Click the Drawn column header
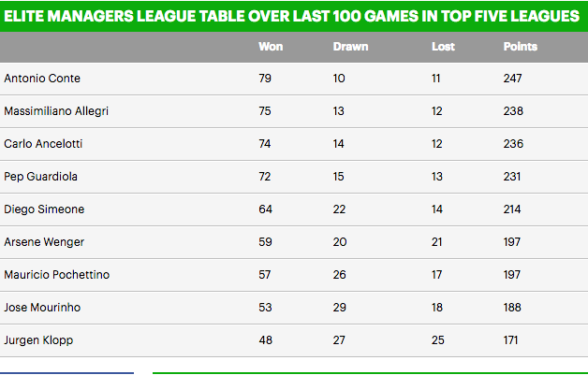Screen dimensions: 588x375 point(350,47)
